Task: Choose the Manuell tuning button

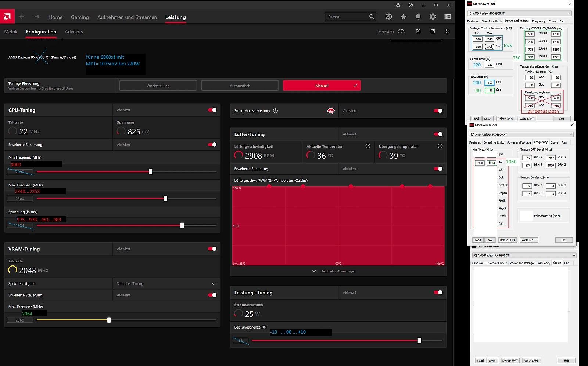Action: [x=322, y=86]
